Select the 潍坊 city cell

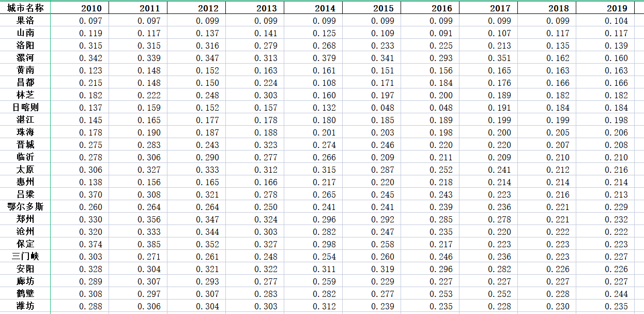click(25, 306)
